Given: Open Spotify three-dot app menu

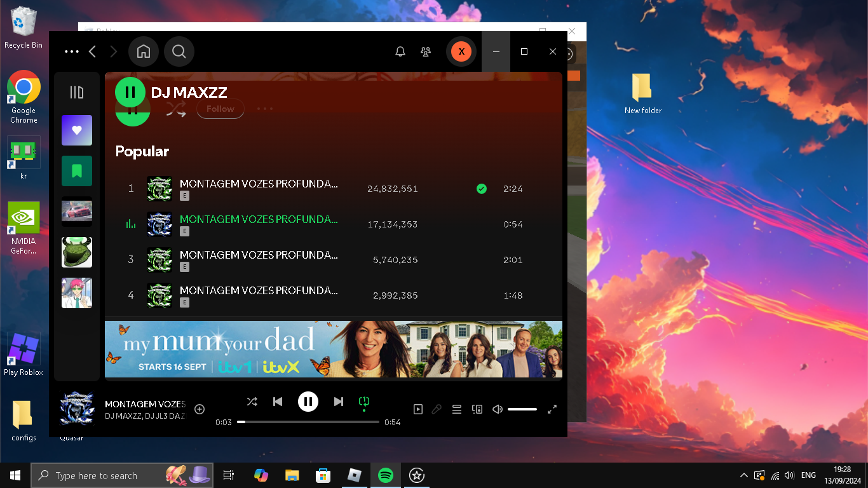Looking at the screenshot, I should point(72,51).
